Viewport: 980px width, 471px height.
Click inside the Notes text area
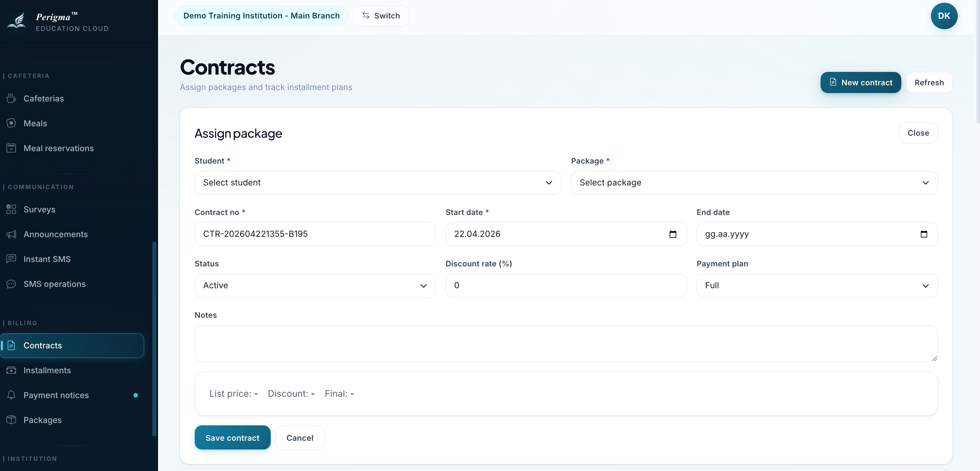pos(566,343)
